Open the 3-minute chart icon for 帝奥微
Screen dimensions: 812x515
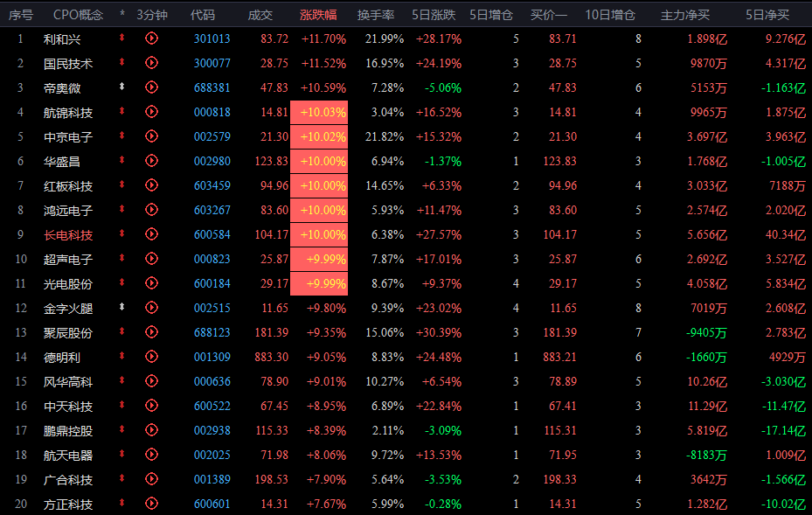pos(151,87)
